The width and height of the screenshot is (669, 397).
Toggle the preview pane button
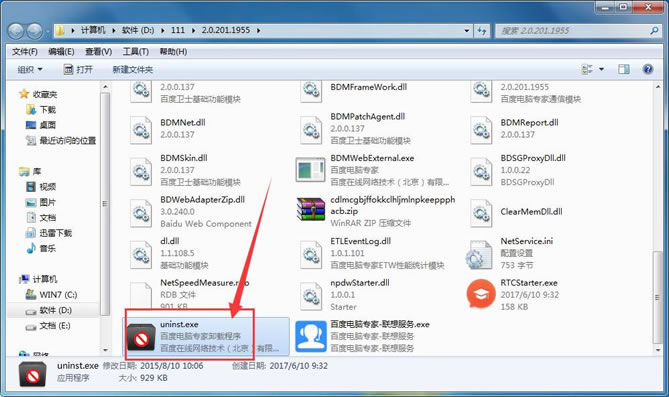pos(624,69)
